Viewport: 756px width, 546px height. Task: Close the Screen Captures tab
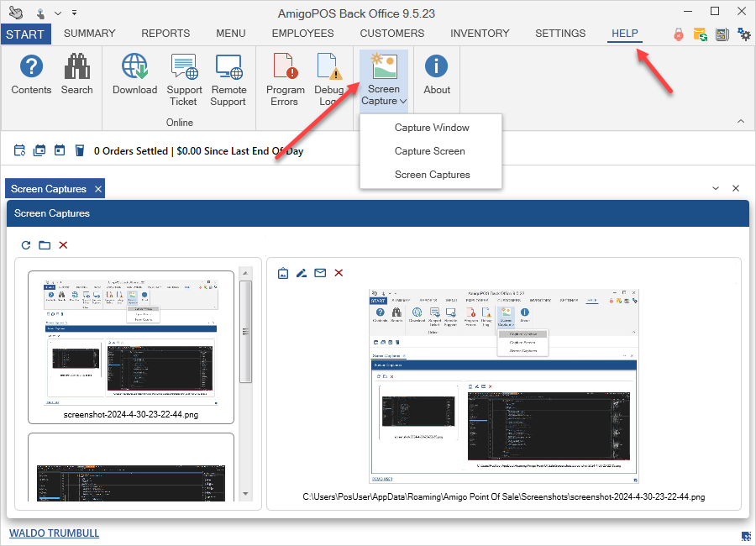coord(97,189)
